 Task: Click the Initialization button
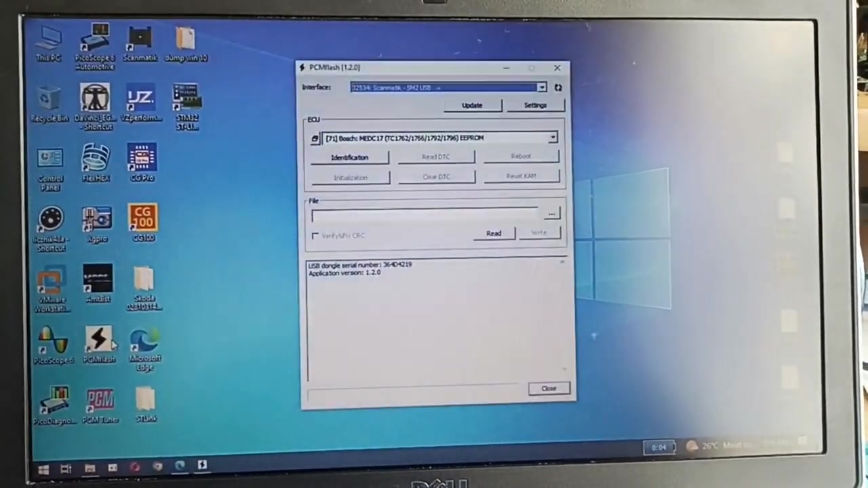click(351, 178)
